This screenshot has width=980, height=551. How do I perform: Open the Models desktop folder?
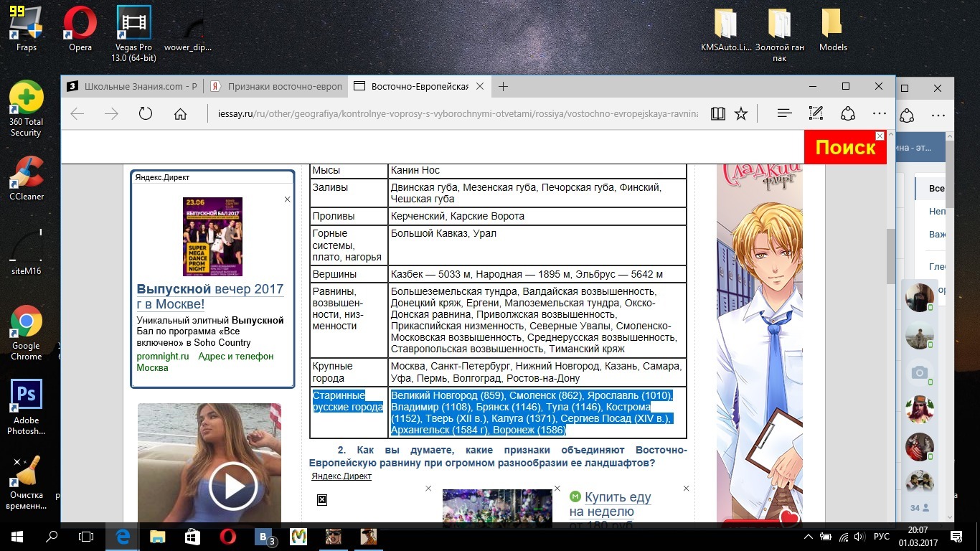[833, 29]
